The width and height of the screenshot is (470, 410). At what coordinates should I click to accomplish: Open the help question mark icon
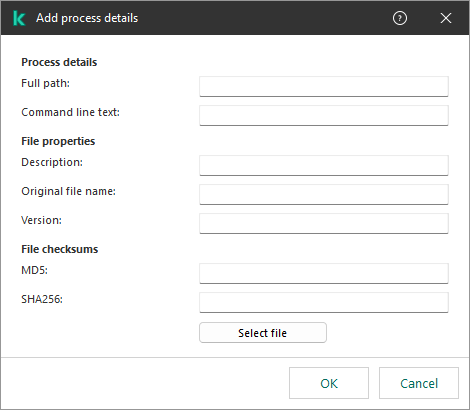400,18
